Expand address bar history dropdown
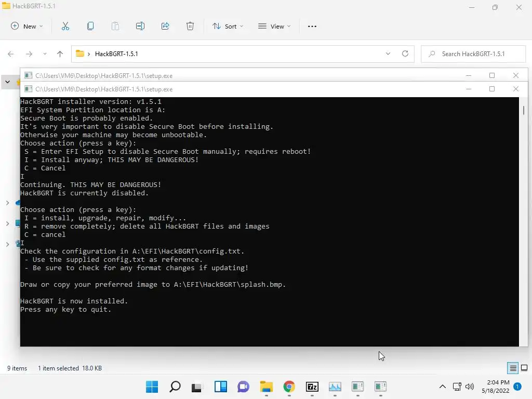This screenshot has width=532, height=399. point(388,54)
